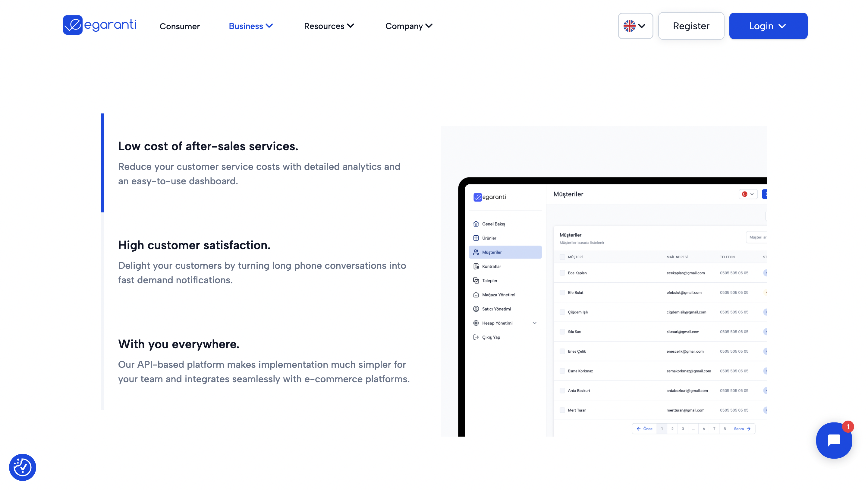Click the egaranti logo in the header
868x490 pixels.
click(x=99, y=25)
